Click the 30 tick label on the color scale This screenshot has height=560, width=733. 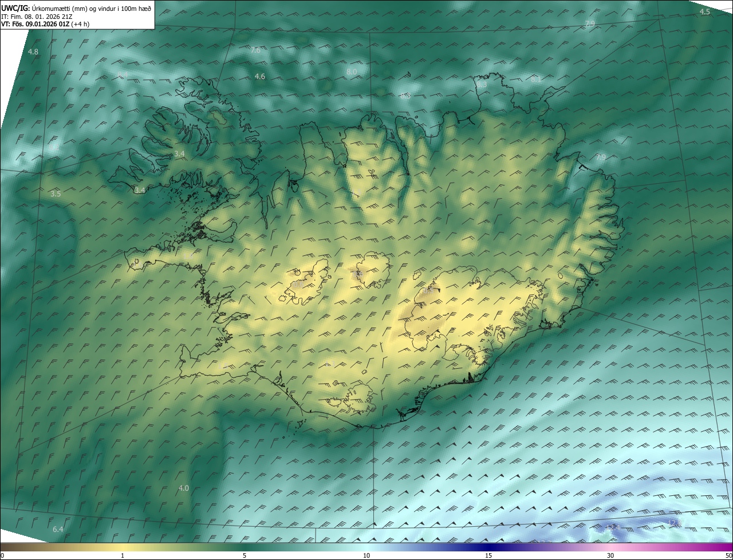pos(610,556)
